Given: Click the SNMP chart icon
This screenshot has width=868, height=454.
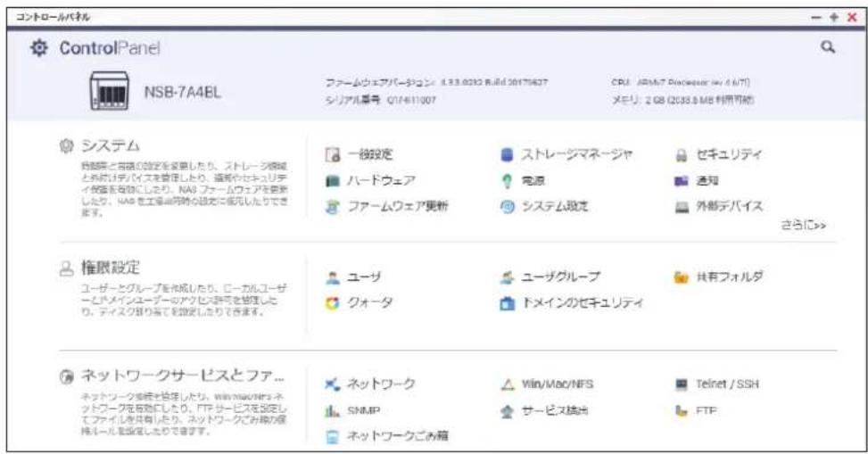Looking at the screenshot, I should tap(332, 411).
